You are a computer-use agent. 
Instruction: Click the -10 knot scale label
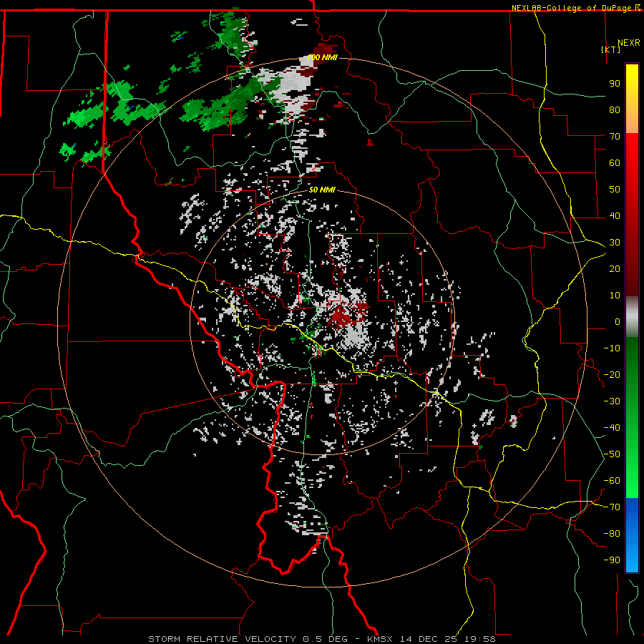612,348
